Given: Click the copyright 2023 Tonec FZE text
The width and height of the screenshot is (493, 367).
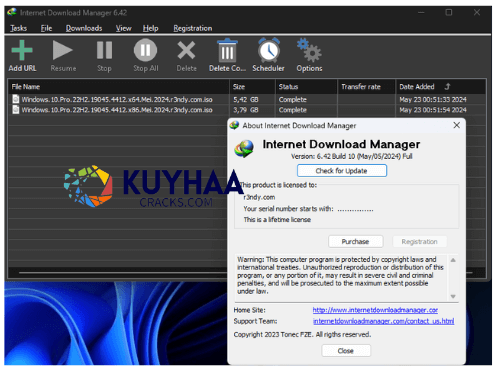Looking at the screenshot, I should click(302, 334).
